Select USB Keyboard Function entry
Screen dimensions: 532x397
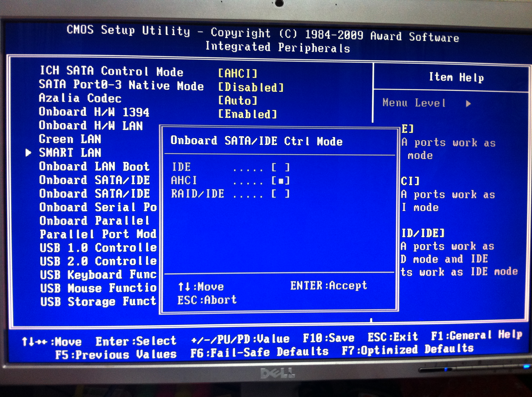(x=98, y=275)
